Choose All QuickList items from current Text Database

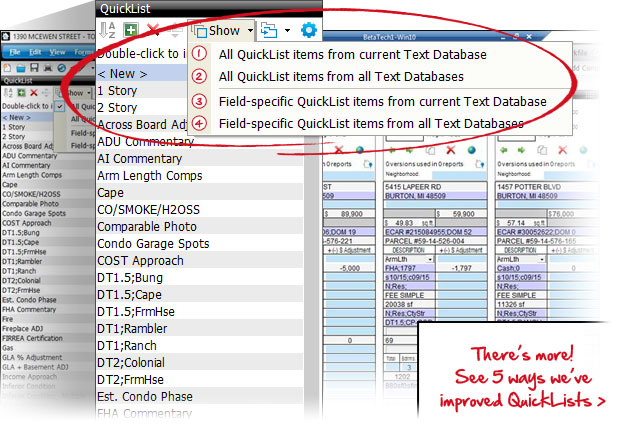click(x=352, y=55)
